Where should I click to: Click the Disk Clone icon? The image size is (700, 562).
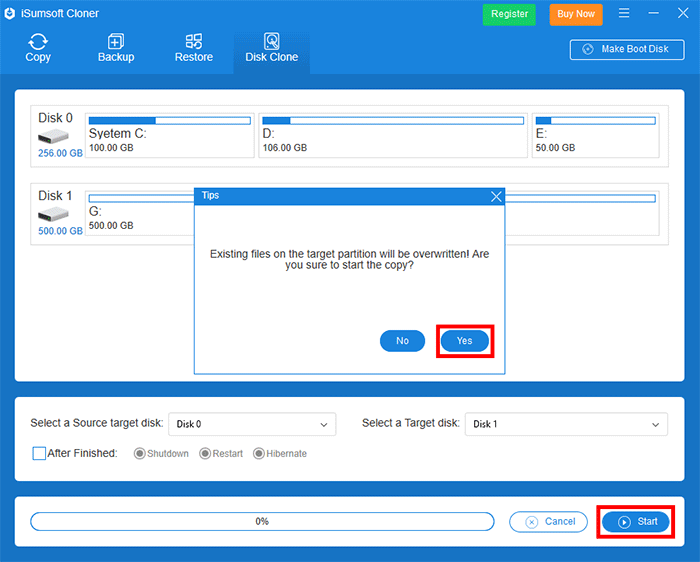coord(271,42)
